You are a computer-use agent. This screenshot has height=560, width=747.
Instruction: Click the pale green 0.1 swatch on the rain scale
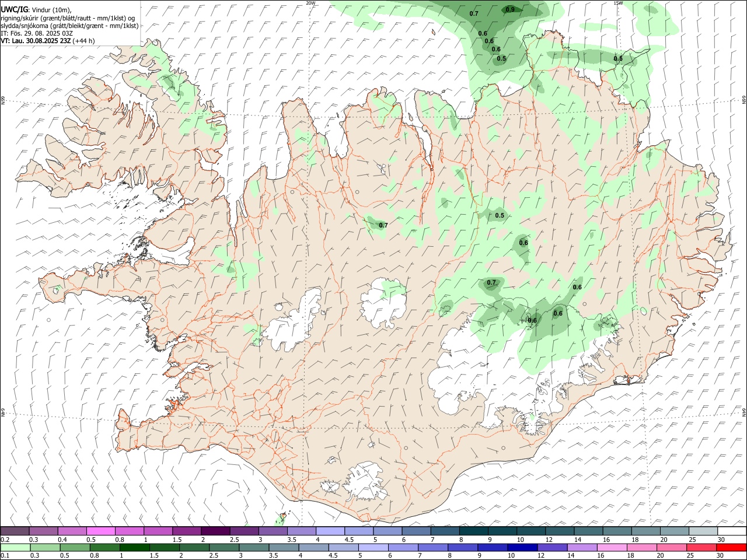click(15, 547)
